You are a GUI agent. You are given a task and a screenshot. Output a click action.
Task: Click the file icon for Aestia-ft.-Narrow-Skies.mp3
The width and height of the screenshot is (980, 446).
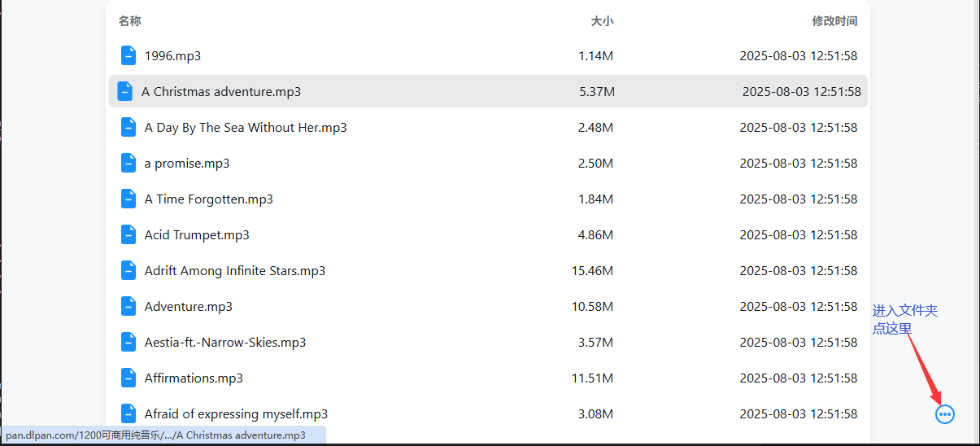[x=128, y=342]
